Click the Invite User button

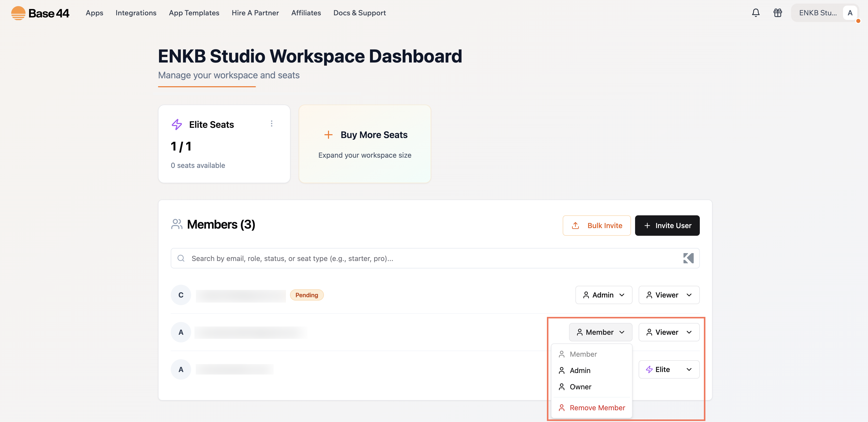[x=667, y=225]
